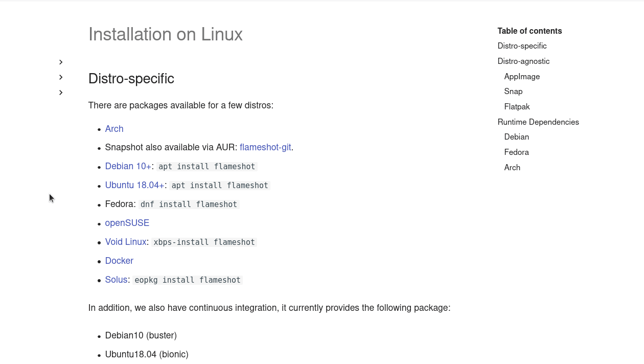Navigate to Snap section in contents
Image resolution: width=644 pixels, height=364 pixels.
click(x=513, y=92)
